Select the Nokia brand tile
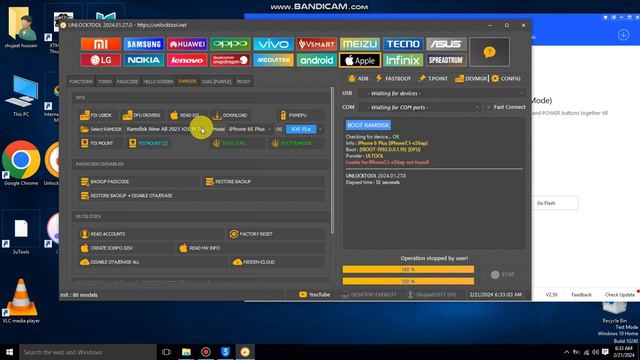 click(144, 60)
